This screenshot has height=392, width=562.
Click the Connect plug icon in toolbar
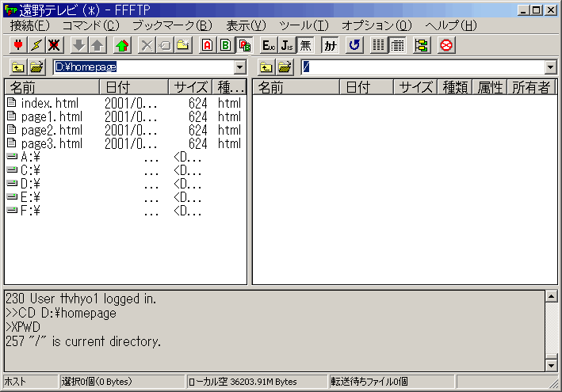tap(18, 45)
